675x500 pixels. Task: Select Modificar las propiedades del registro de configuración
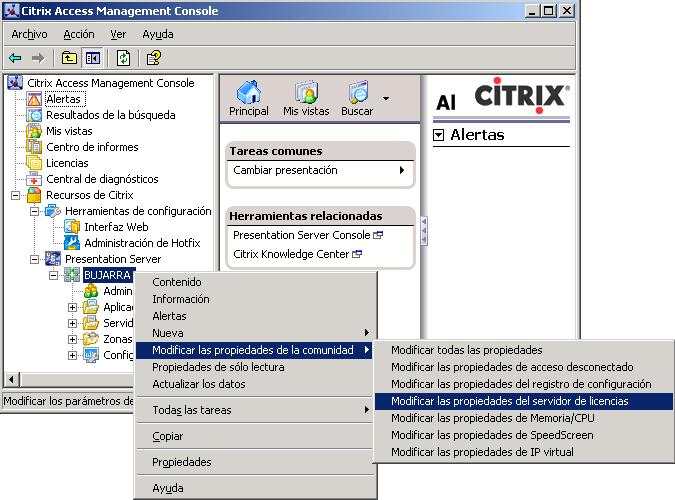pyautogui.click(x=523, y=384)
